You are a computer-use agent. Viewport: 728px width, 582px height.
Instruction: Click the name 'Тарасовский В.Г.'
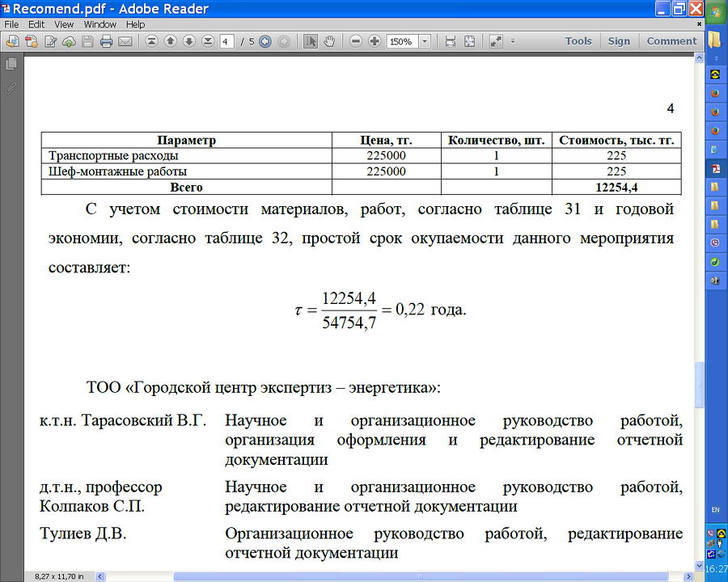coord(144,420)
